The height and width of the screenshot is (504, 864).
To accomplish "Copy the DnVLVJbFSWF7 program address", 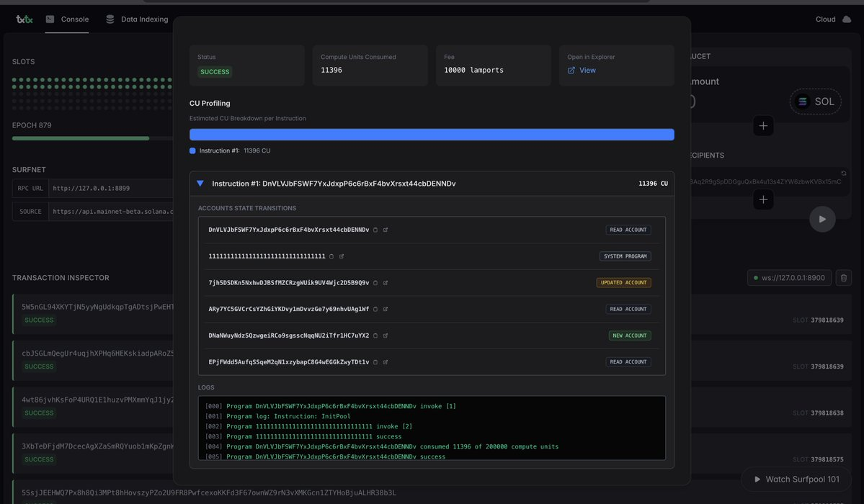I will (375, 230).
